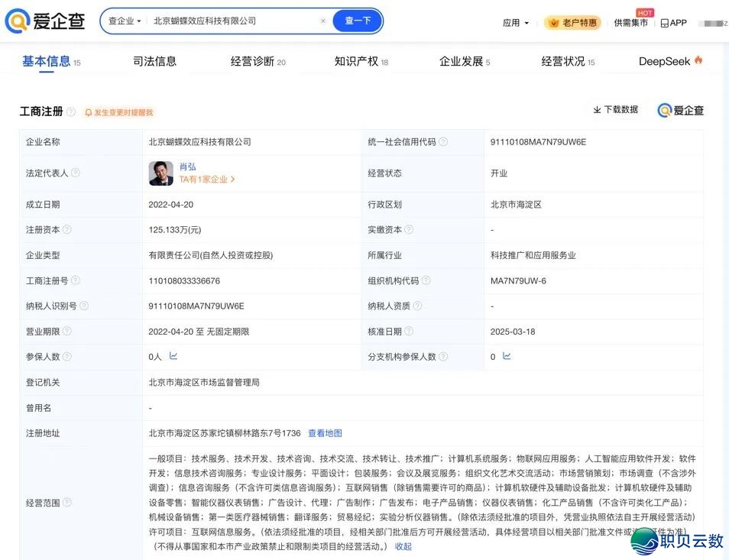Screen dimensions: 729x560
Task: Click the help icon next to 经营范围
Action: 67,503
